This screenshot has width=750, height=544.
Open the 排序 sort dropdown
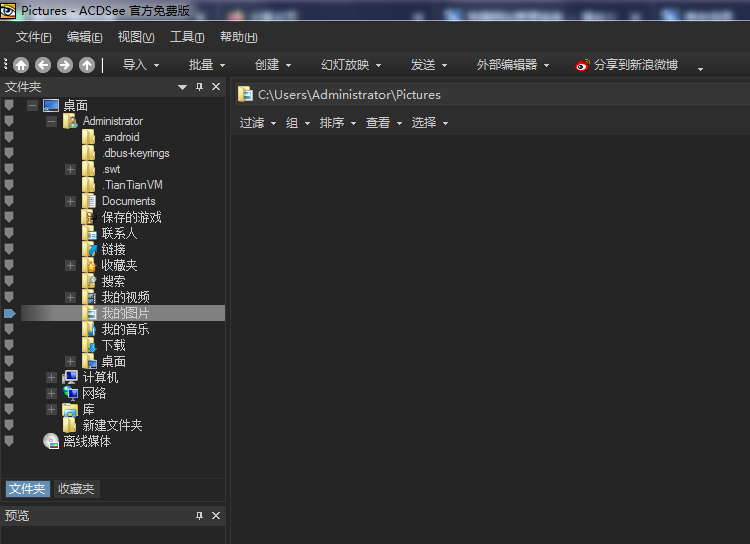pos(338,123)
